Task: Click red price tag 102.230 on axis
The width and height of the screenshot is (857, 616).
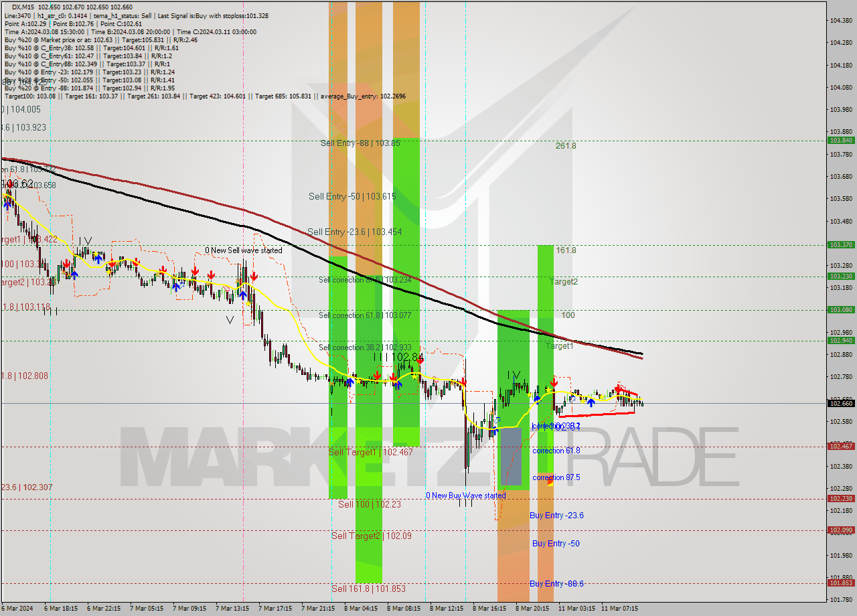Action: [x=841, y=498]
